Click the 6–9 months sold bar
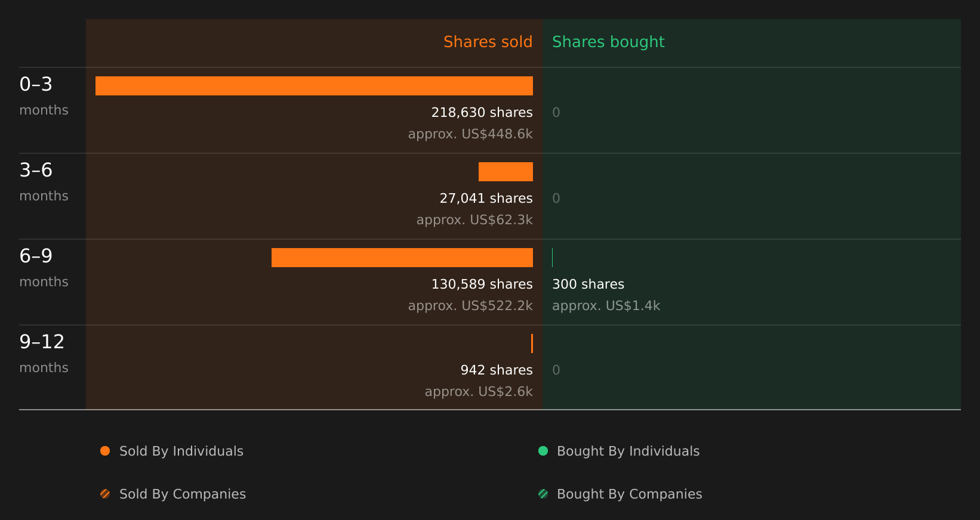This screenshot has height=520, width=980. [x=402, y=258]
